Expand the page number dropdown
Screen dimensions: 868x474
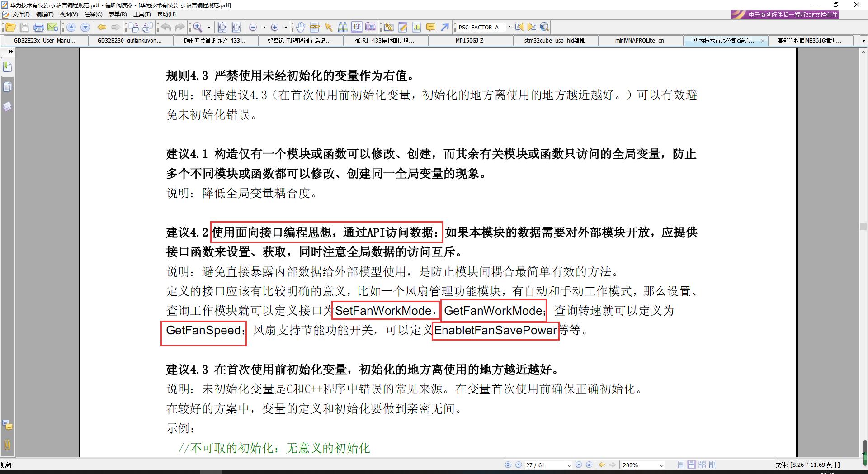569,465
